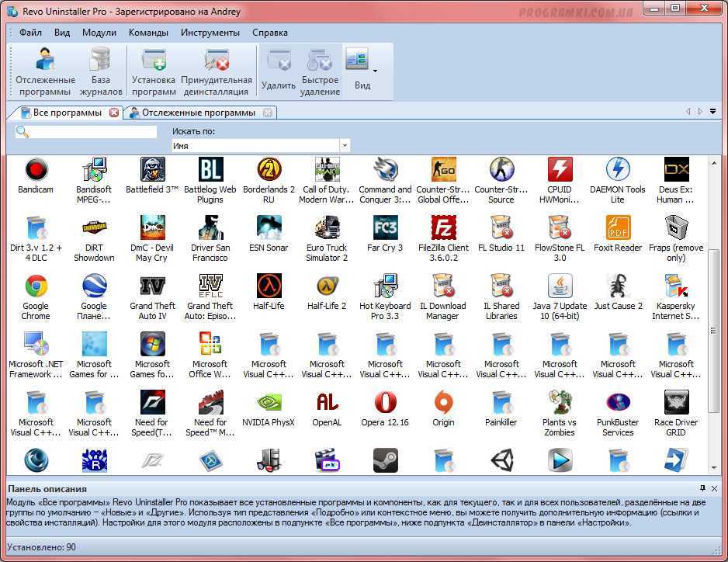Select the Opera 12.16 icon
This screenshot has width=728, height=562.
(386, 402)
